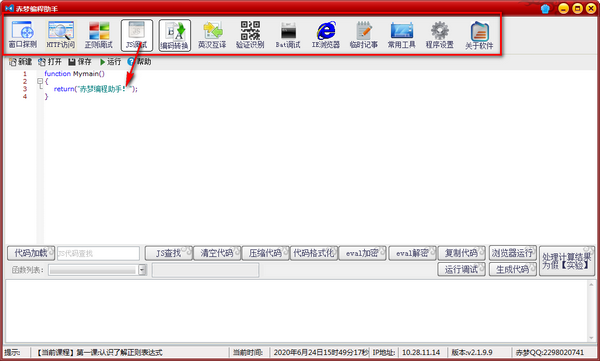Open the 常用工具 common tools
The width and height of the screenshot is (600, 361).
click(x=401, y=35)
